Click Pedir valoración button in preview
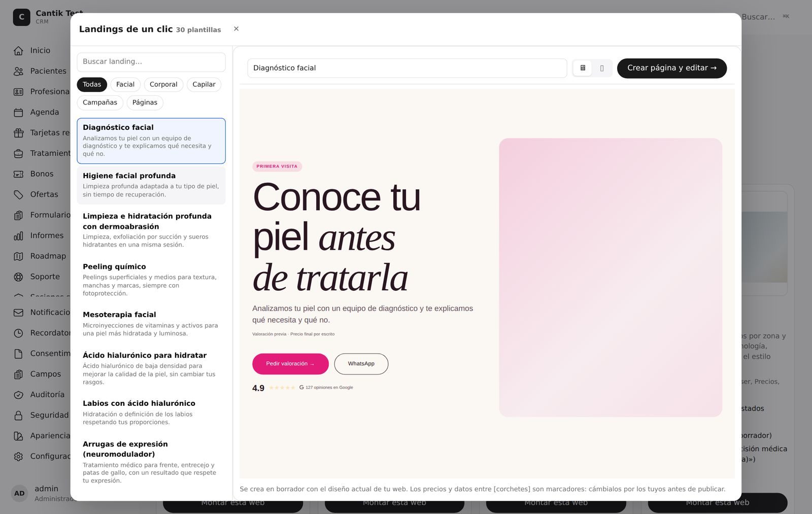This screenshot has height=514, width=812. pos(290,364)
